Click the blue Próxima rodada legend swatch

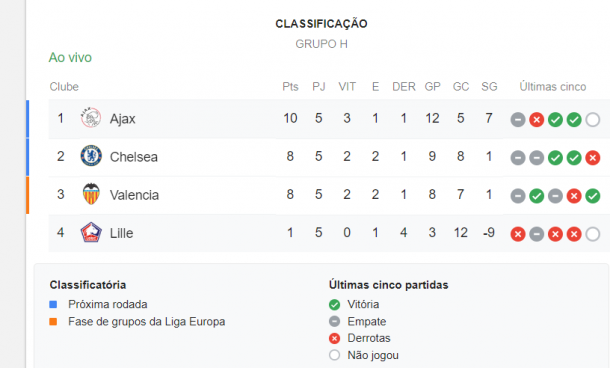(x=53, y=304)
